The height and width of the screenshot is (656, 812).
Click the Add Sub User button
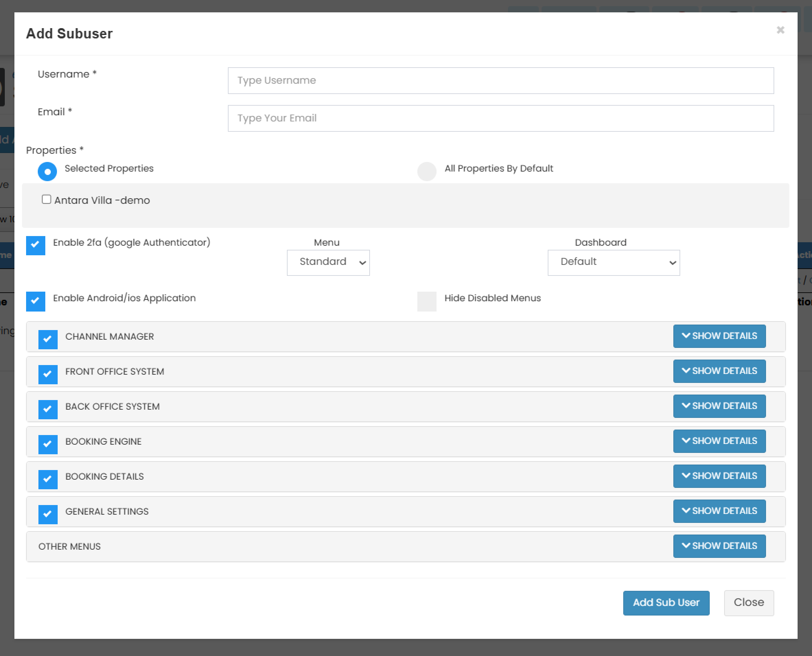pos(666,603)
